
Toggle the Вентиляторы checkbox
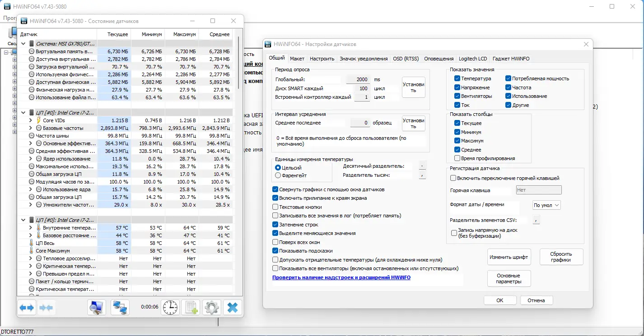click(x=457, y=96)
